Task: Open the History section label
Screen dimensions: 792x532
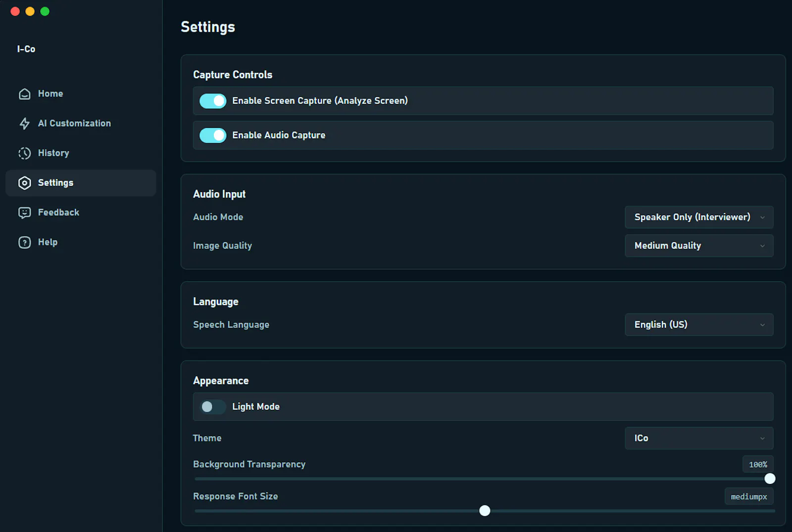Action: click(x=53, y=153)
